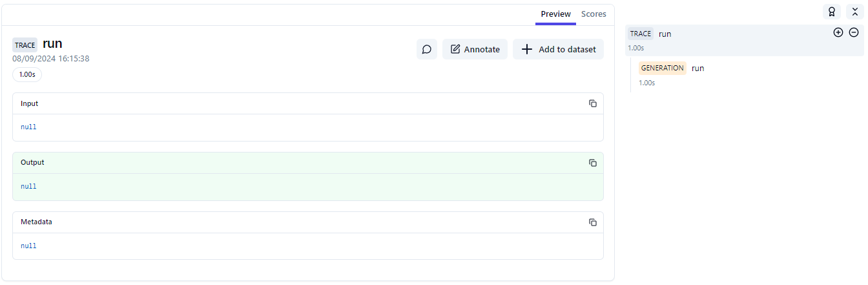
Task: Select the Preview tab
Action: coord(555,14)
